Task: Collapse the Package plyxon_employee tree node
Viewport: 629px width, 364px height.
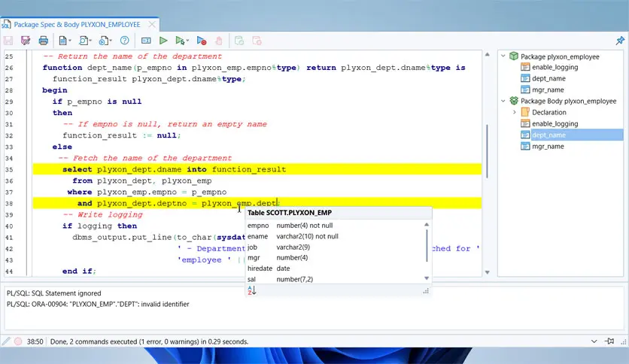Action: (503, 56)
